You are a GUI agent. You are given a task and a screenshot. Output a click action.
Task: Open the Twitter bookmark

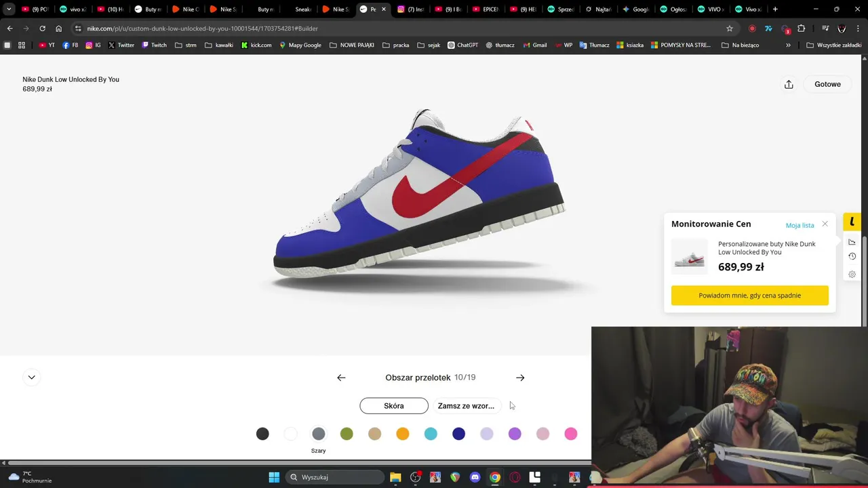point(121,45)
